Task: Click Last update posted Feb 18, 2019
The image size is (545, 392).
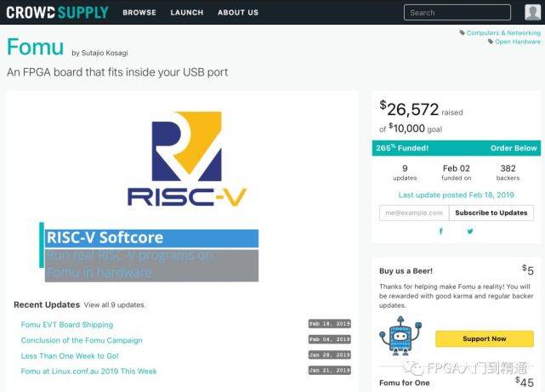Action: click(x=456, y=195)
